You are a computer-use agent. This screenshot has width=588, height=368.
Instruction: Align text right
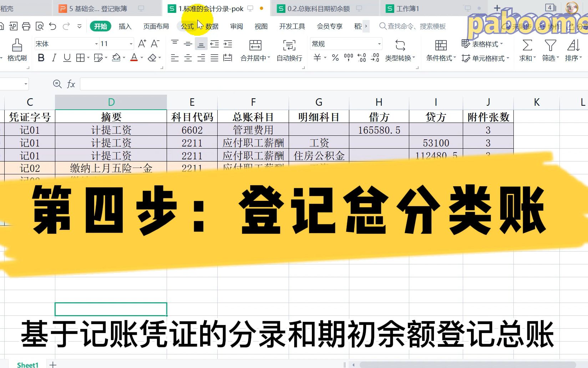201,58
